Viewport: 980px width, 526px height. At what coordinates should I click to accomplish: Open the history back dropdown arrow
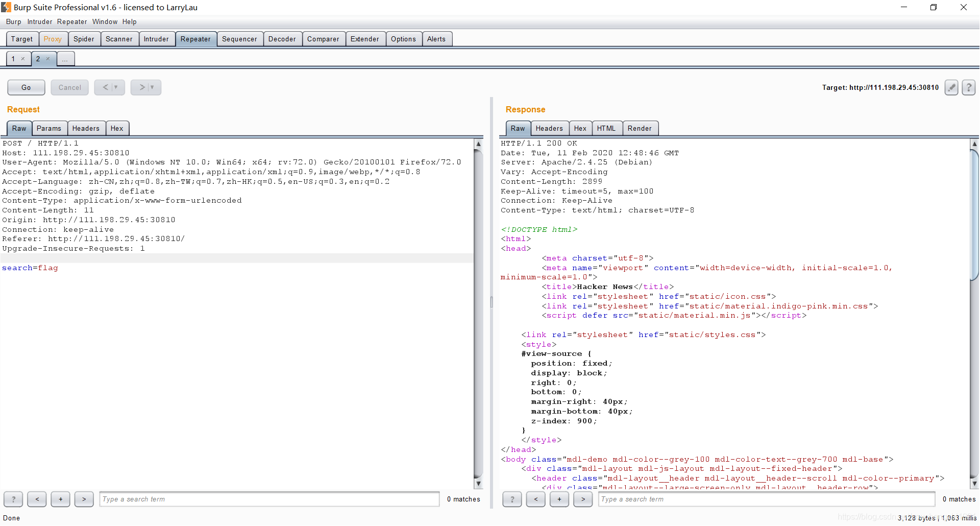point(116,87)
